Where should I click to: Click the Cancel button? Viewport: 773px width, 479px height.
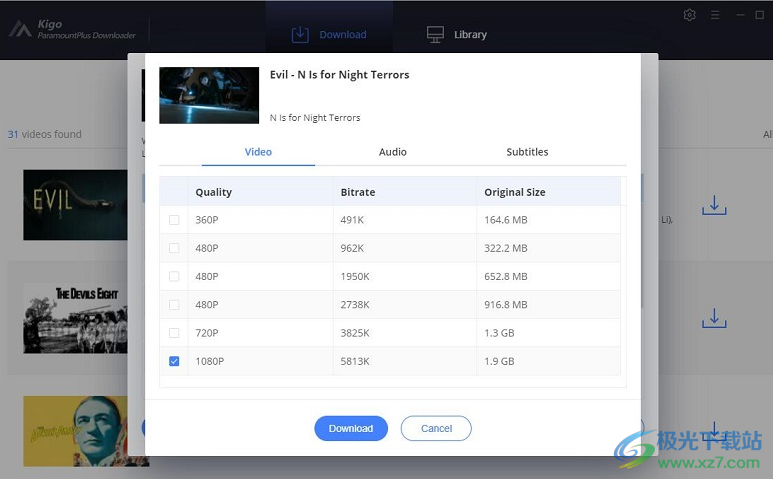point(436,428)
